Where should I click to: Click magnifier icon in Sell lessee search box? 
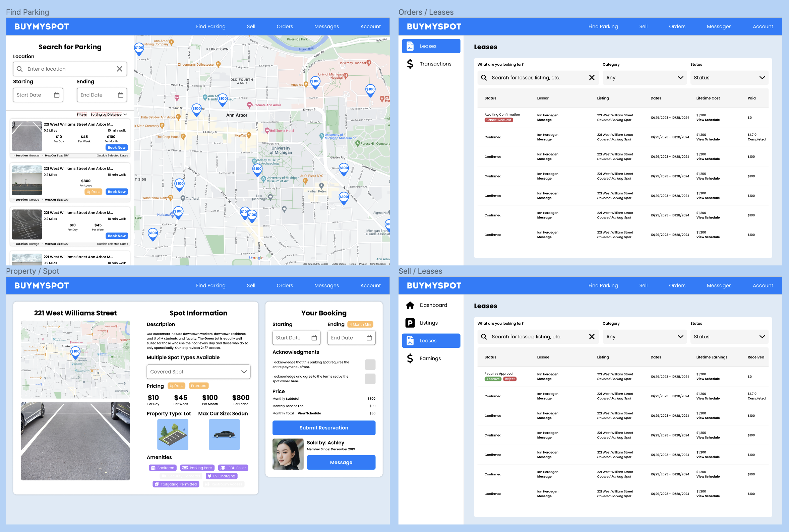(484, 337)
